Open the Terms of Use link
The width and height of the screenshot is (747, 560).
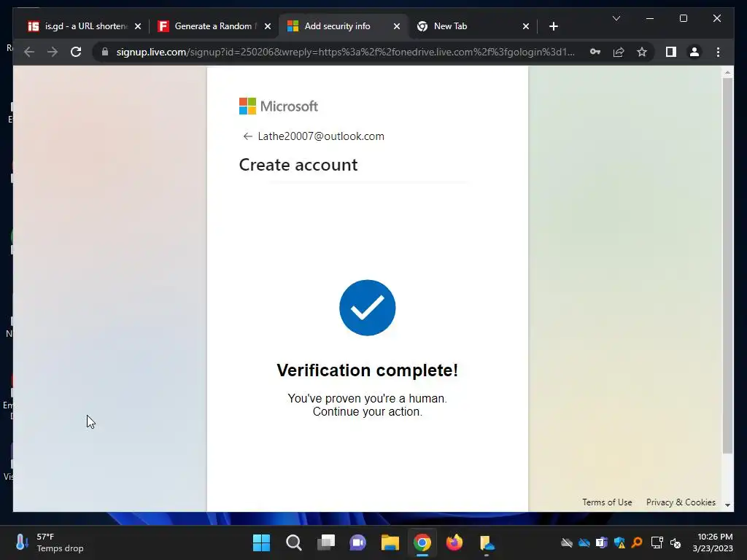click(607, 502)
